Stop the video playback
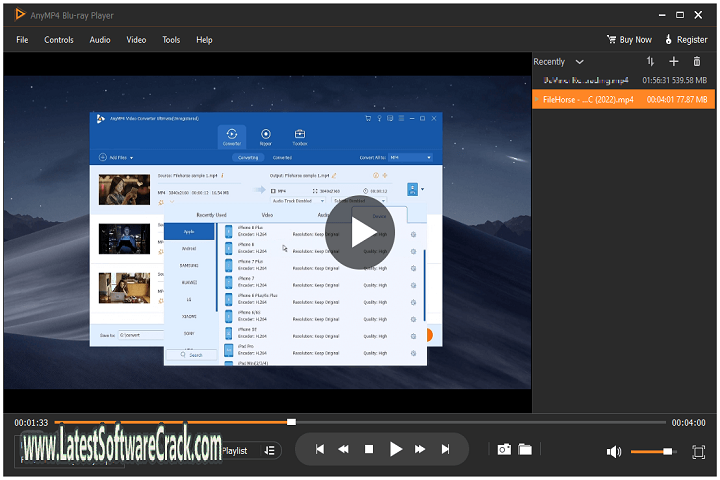This screenshot has height=480, width=720. [x=369, y=450]
